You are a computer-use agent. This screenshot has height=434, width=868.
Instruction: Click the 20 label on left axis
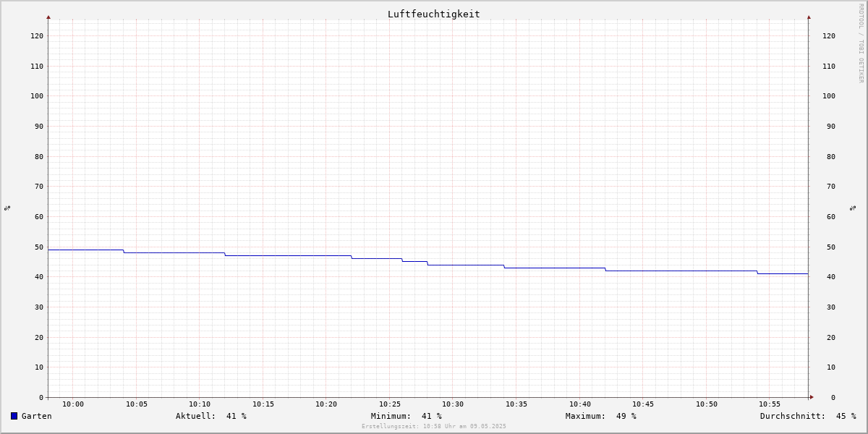(x=39, y=337)
